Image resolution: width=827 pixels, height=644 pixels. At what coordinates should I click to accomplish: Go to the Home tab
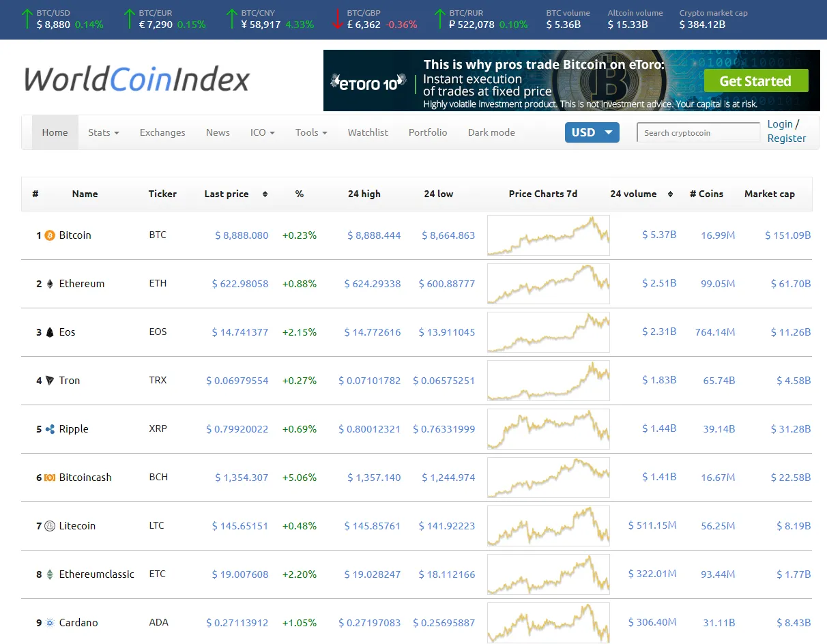[55, 132]
